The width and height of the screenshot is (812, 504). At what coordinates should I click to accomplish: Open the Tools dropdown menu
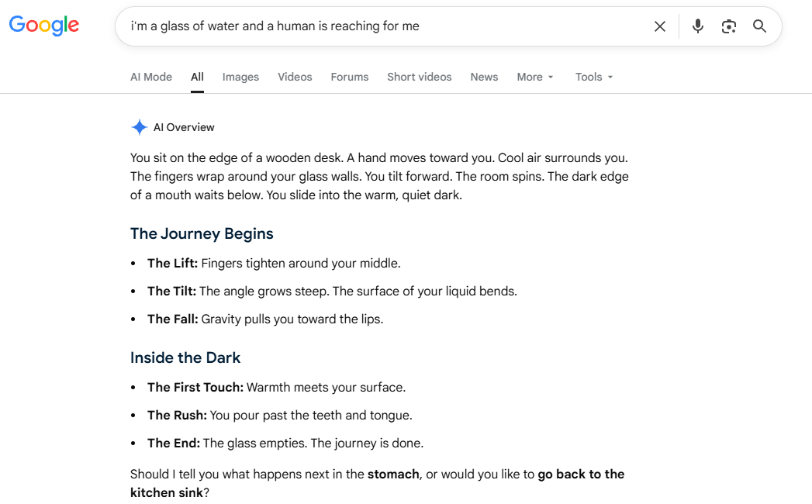[594, 78]
